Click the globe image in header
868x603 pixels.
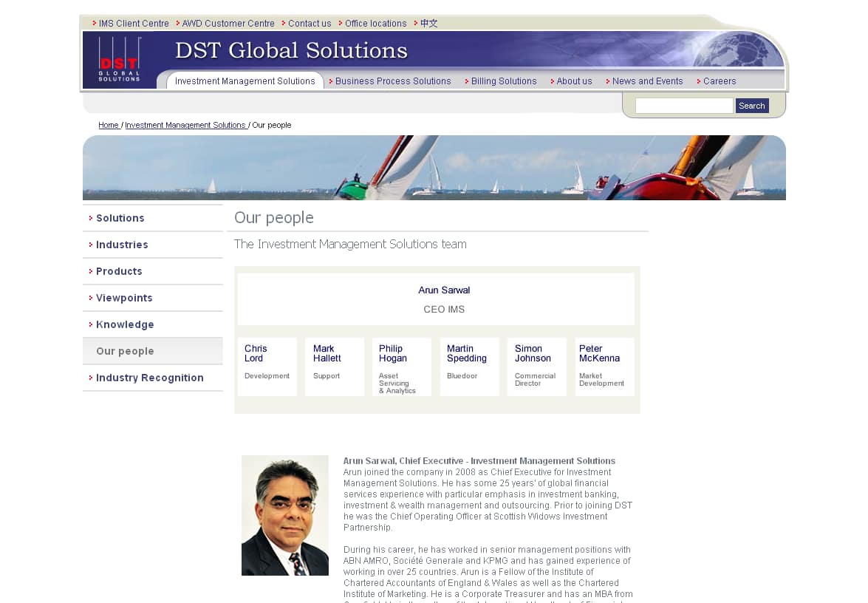click(738, 50)
